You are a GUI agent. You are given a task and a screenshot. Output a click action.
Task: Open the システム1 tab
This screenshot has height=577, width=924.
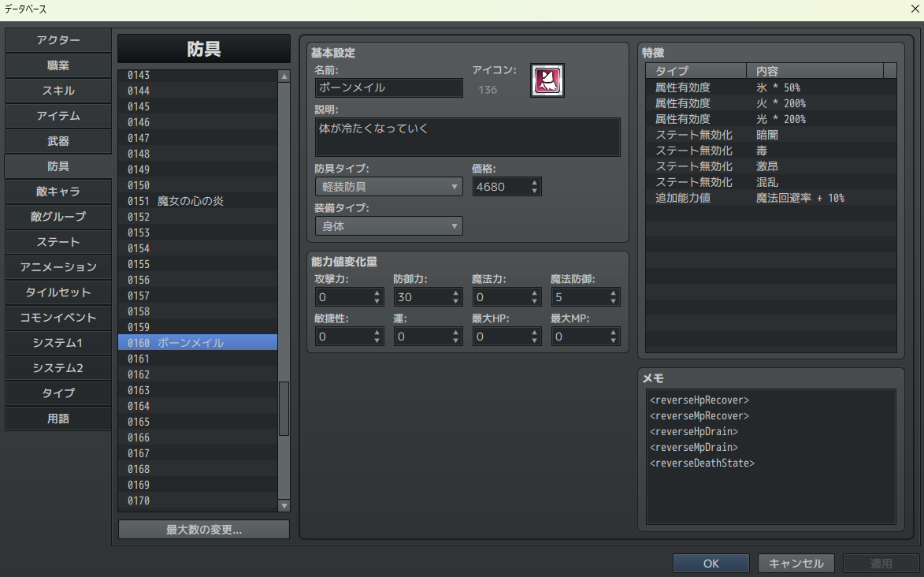tap(58, 343)
